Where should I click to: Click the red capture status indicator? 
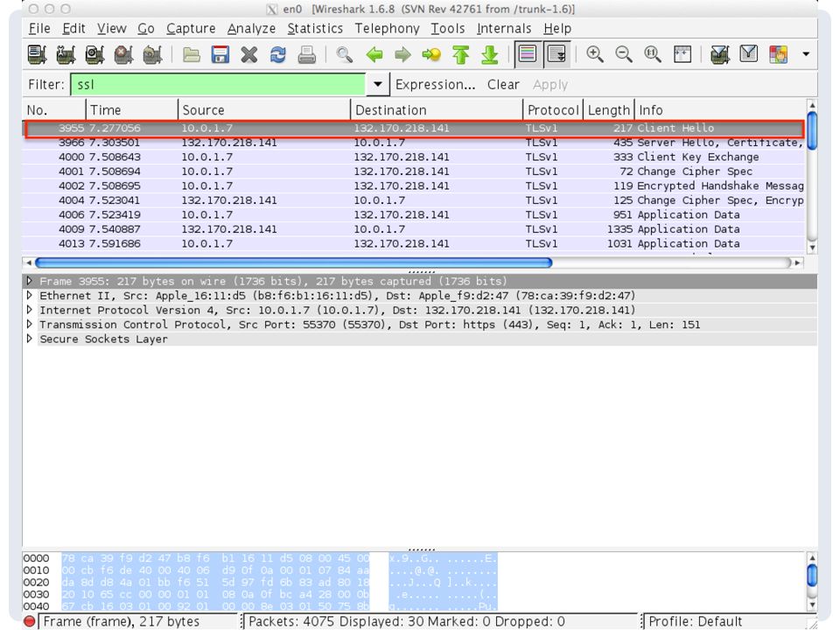click(x=30, y=621)
